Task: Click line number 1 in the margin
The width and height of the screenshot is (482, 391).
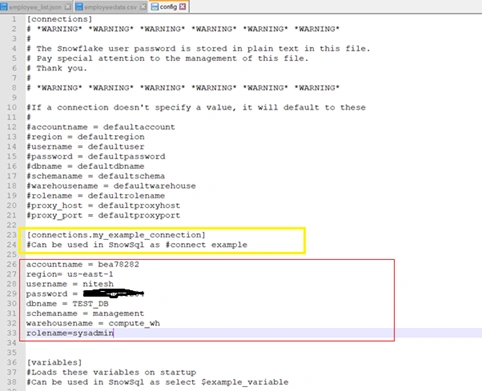Action: pos(14,19)
